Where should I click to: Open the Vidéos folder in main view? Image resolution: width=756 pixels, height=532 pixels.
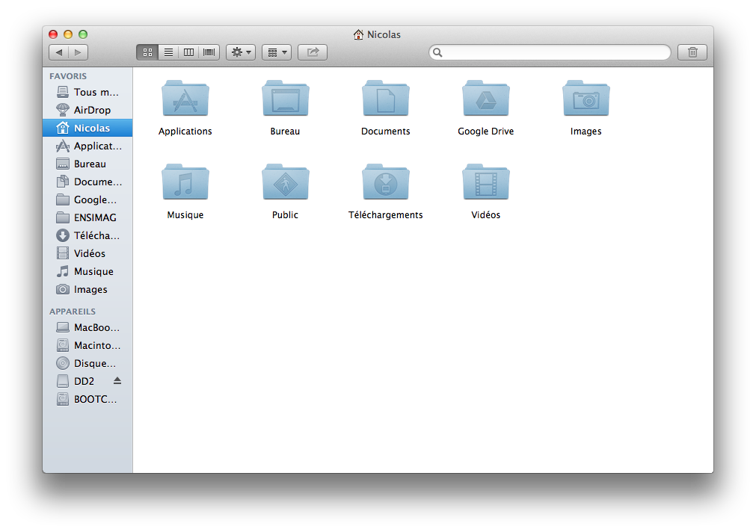[485, 183]
